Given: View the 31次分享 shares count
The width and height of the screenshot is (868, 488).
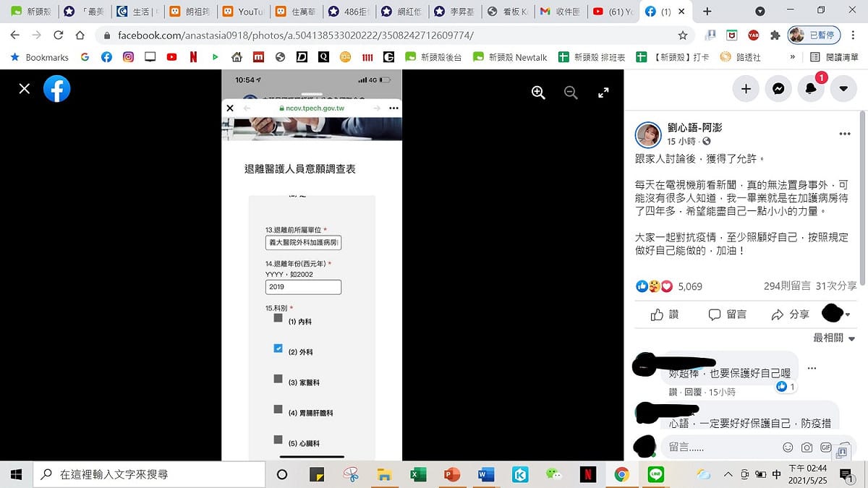Looking at the screenshot, I should point(836,286).
